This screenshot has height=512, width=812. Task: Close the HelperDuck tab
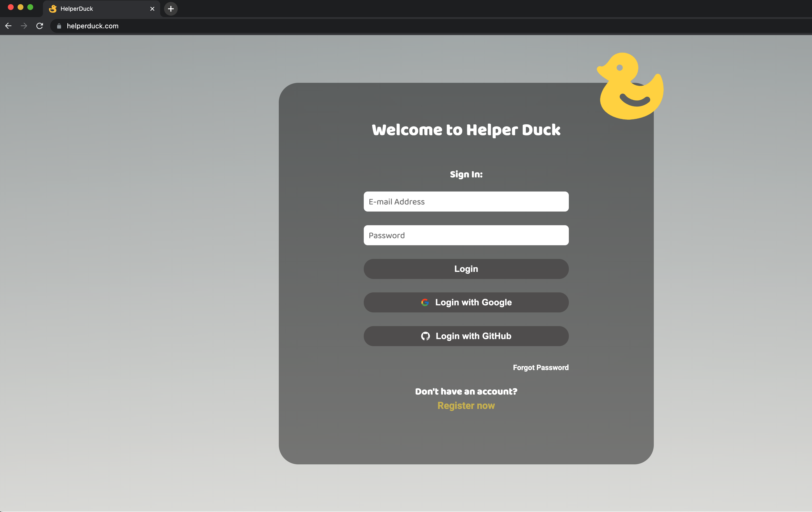(152, 9)
